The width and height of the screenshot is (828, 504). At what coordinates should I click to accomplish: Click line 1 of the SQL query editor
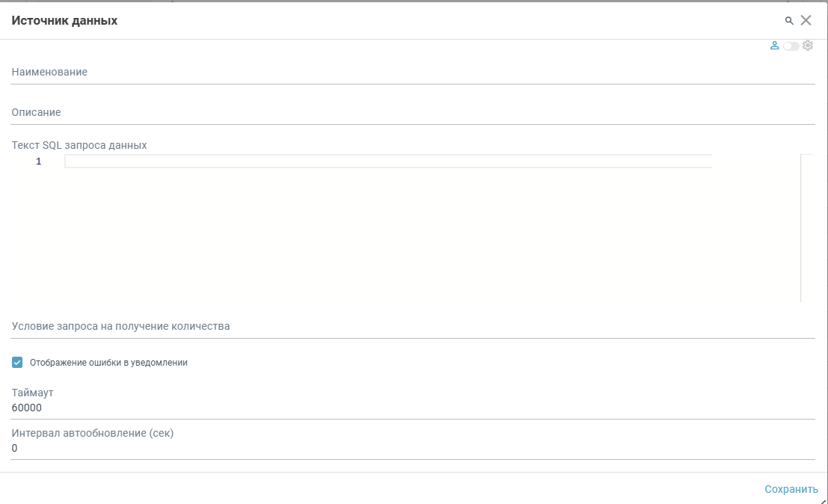point(299,161)
